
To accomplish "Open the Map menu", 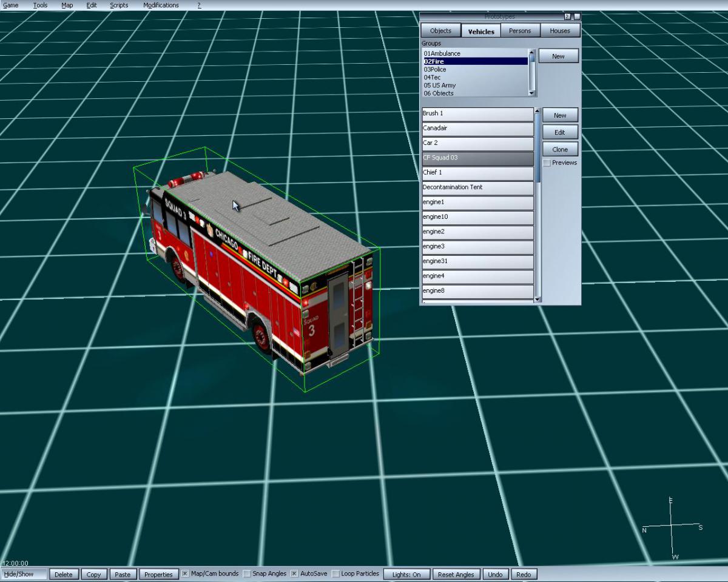I will pyautogui.click(x=67, y=5).
